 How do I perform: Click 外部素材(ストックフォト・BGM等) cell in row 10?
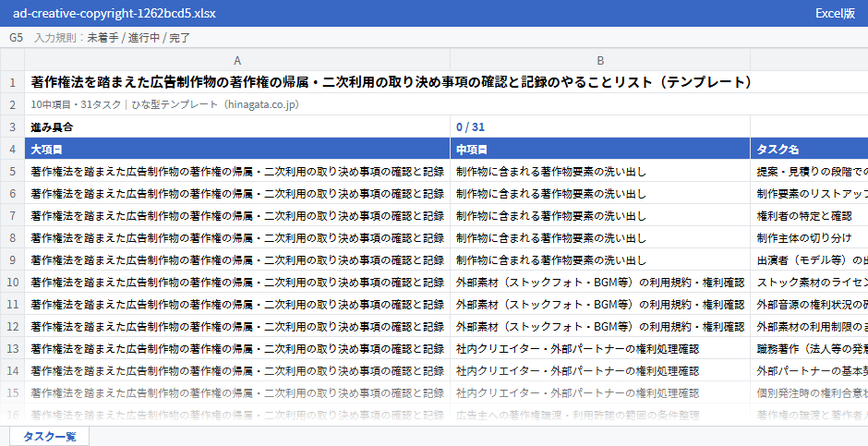pyautogui.click(x=600, y=282)
